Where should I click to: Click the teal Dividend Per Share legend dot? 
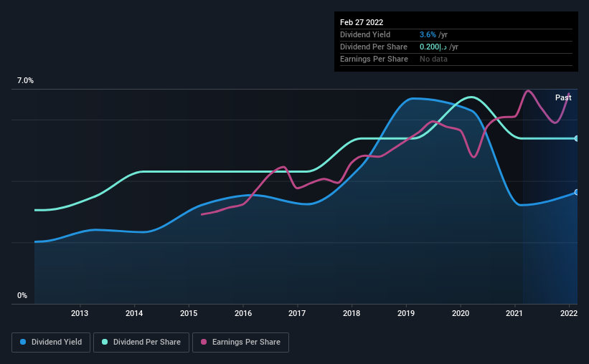point(105,342)
